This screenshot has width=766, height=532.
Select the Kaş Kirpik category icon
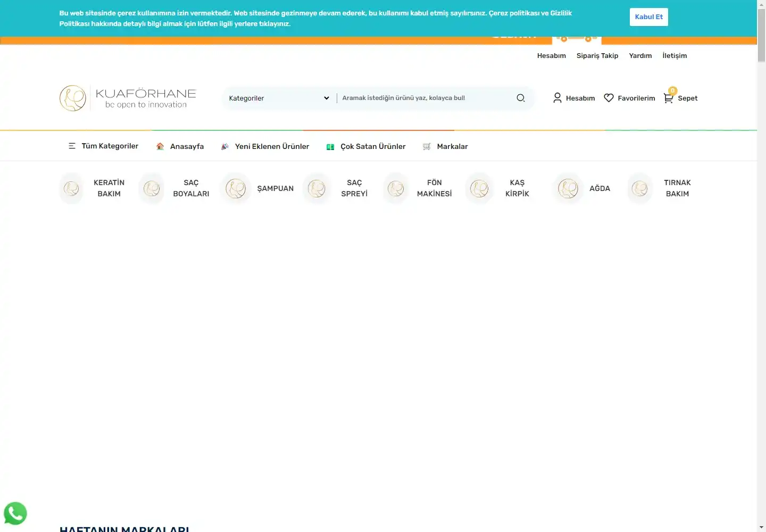point(479,188)
